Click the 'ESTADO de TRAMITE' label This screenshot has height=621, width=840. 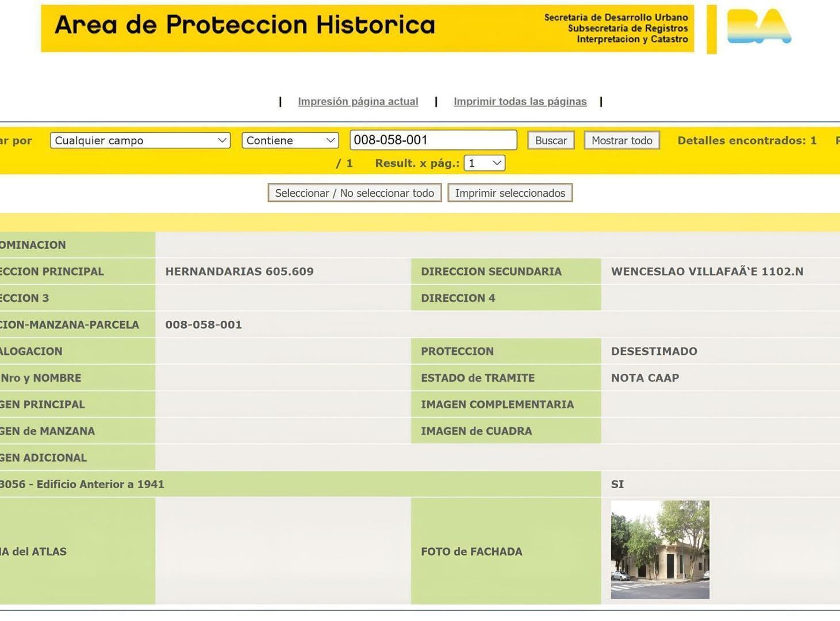(478, 378)
